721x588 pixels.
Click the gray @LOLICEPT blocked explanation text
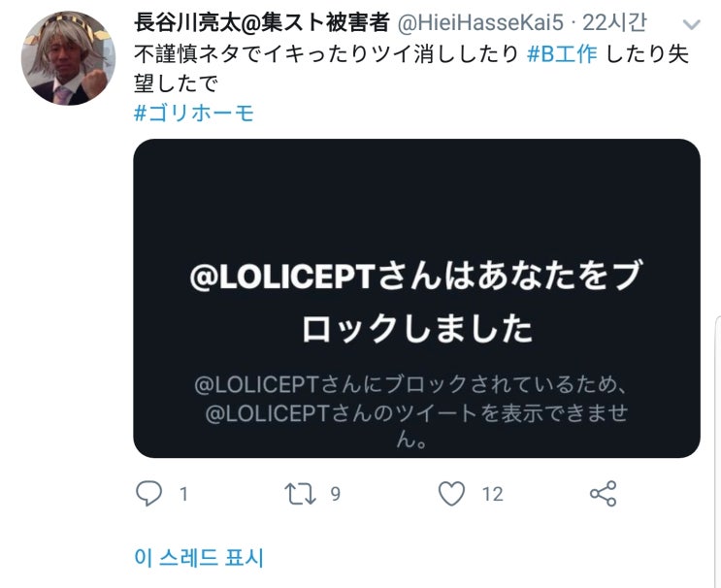tap(411, 412)
